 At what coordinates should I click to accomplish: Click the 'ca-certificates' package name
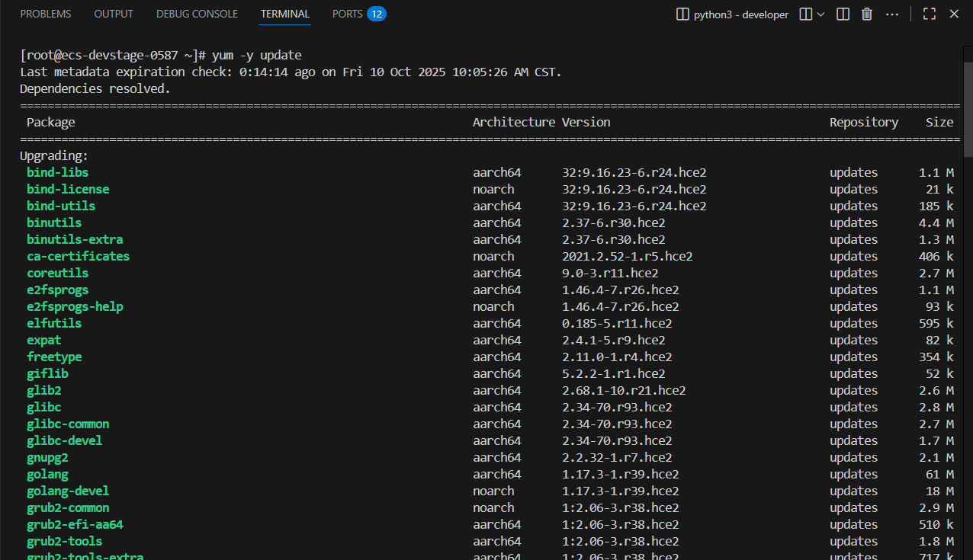tap(79, 256)
